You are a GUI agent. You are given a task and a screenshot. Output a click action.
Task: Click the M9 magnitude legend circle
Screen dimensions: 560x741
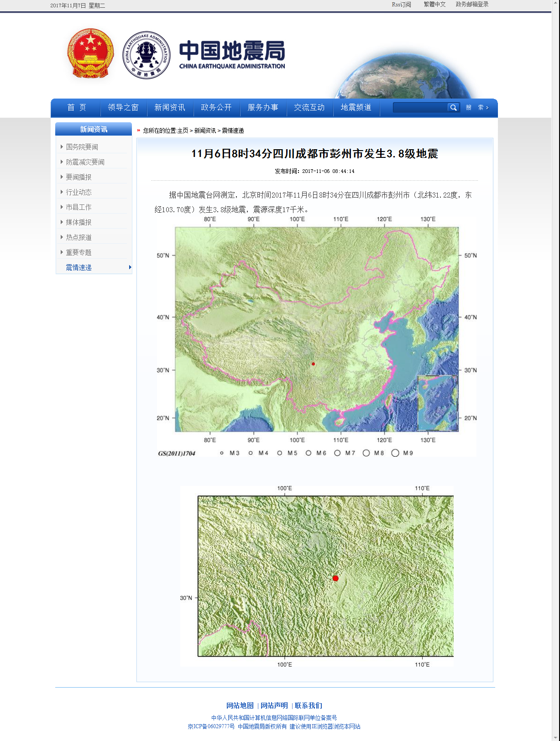point(395,453)
